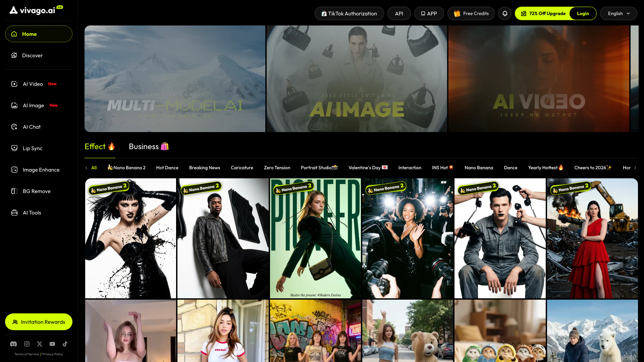Open the red dress Nano Banana thumbnail
The image size is (644, 362).
pyautogui.click(x=592, y=238)
